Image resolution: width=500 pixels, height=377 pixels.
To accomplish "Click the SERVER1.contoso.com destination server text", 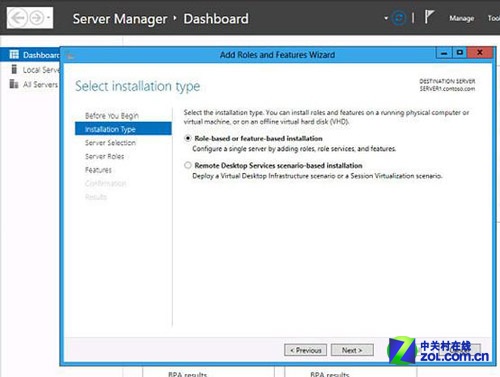I will (447, 89).
